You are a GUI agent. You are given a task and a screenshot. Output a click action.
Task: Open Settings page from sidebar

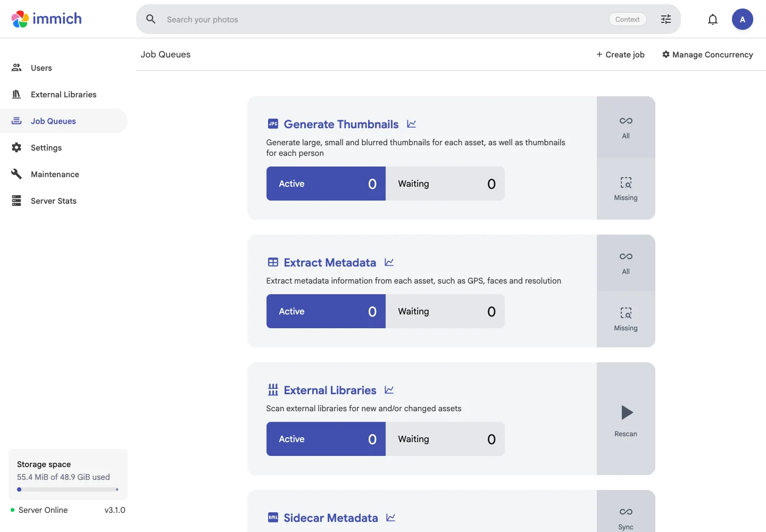coord(64,147)
